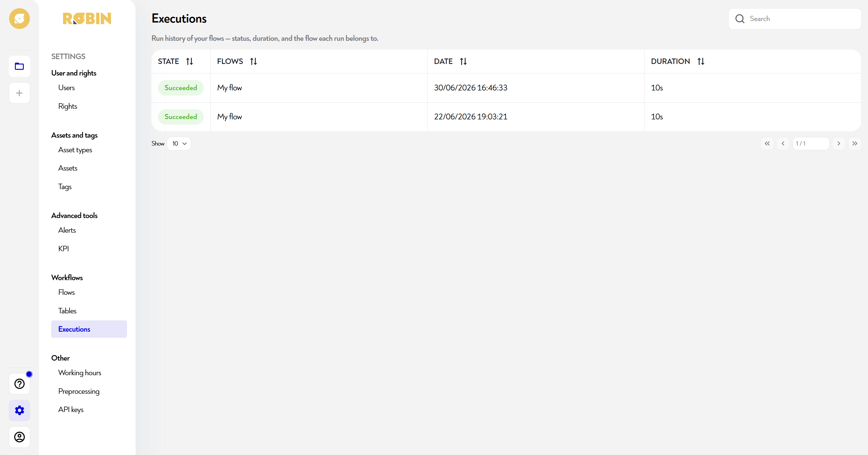Open the API keys settings item

click(71, 410)
